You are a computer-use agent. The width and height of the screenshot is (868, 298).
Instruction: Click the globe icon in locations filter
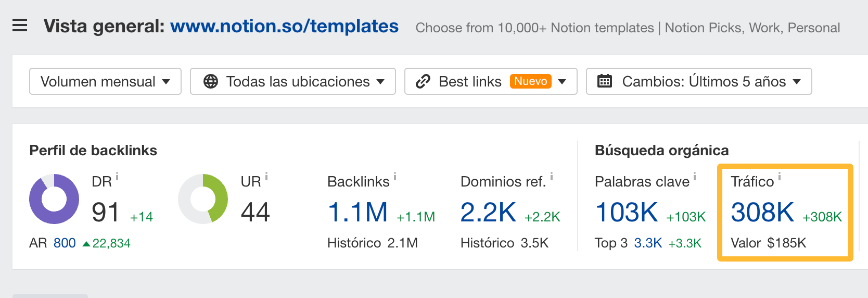click(x=211, y=81)
